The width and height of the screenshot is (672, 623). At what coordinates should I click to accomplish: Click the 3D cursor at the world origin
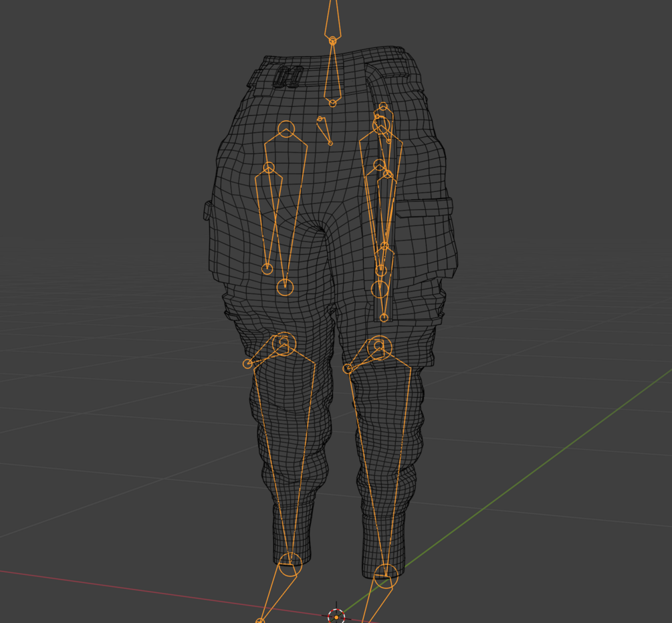tap(336, 616)
